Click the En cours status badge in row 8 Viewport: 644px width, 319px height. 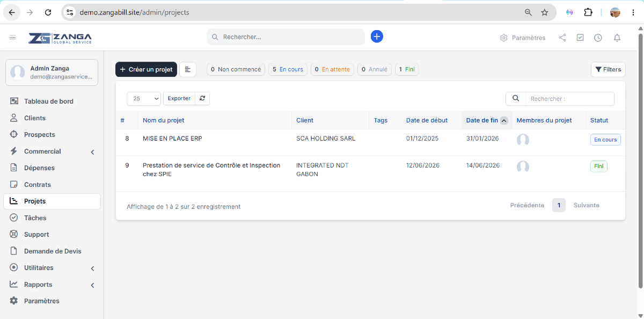605,140
